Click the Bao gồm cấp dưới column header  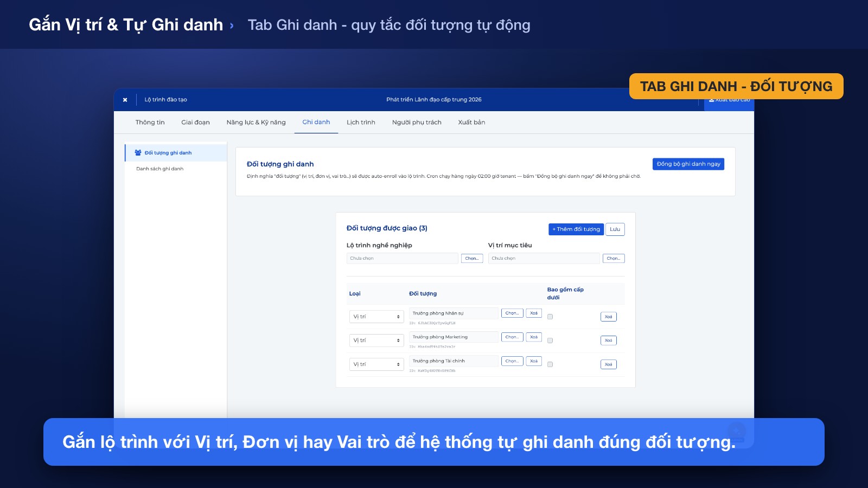click(x=565, y=294)
